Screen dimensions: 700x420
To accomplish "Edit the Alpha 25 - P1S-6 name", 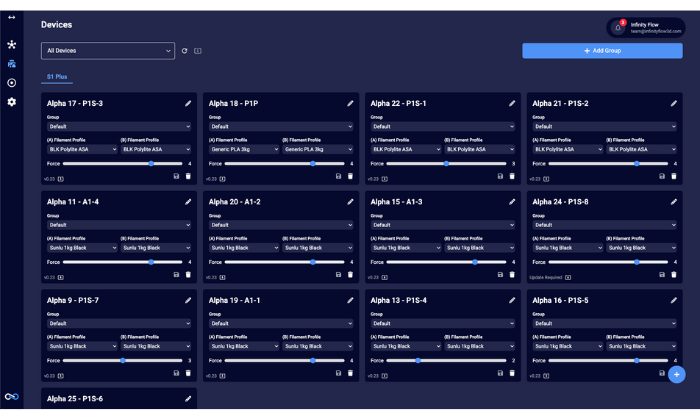I will [188, 399].
